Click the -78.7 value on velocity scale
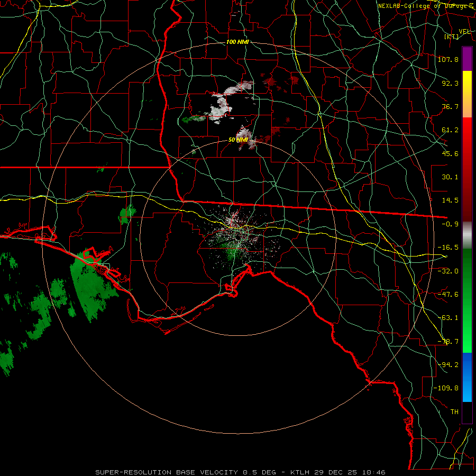 click(x=448, y=342)
